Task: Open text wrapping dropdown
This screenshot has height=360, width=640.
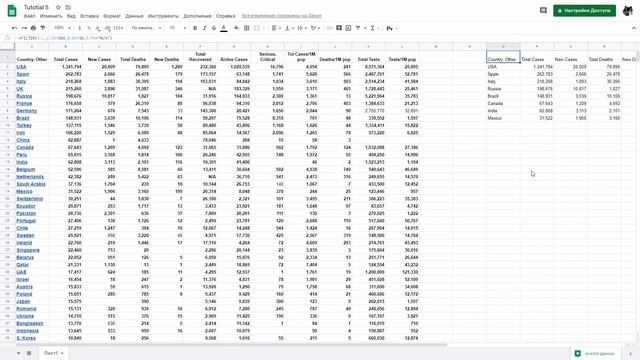Action: click(x=302, y=28)
